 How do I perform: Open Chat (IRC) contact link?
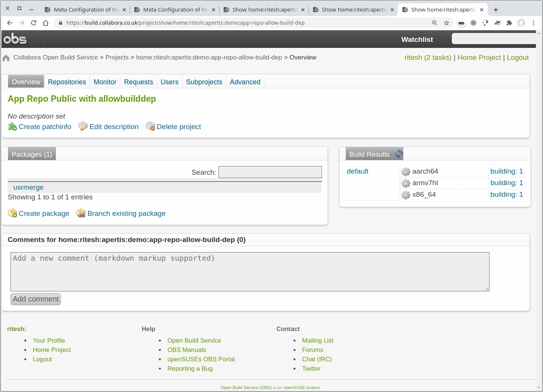pyautogui.click(x=317, y=359)
